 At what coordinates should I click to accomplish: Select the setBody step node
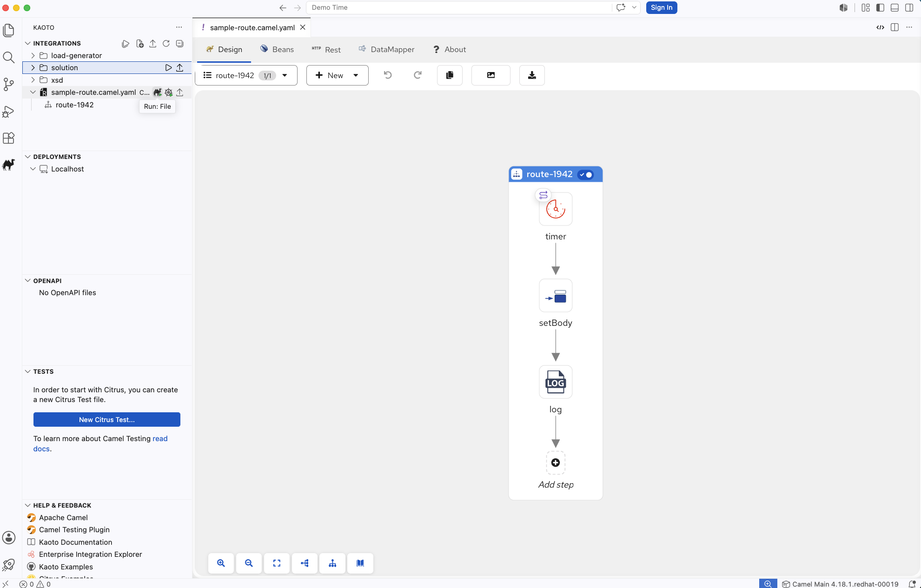coord(556,296)
